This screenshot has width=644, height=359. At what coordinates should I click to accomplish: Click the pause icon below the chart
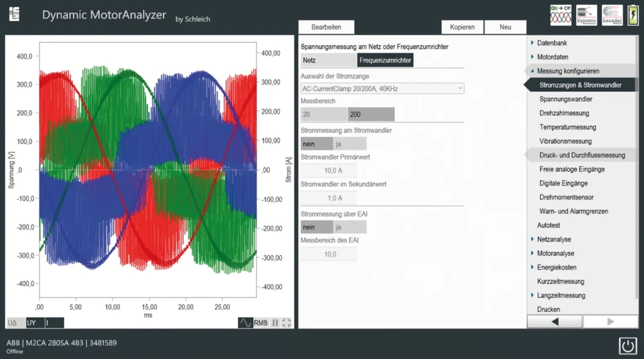275,323
